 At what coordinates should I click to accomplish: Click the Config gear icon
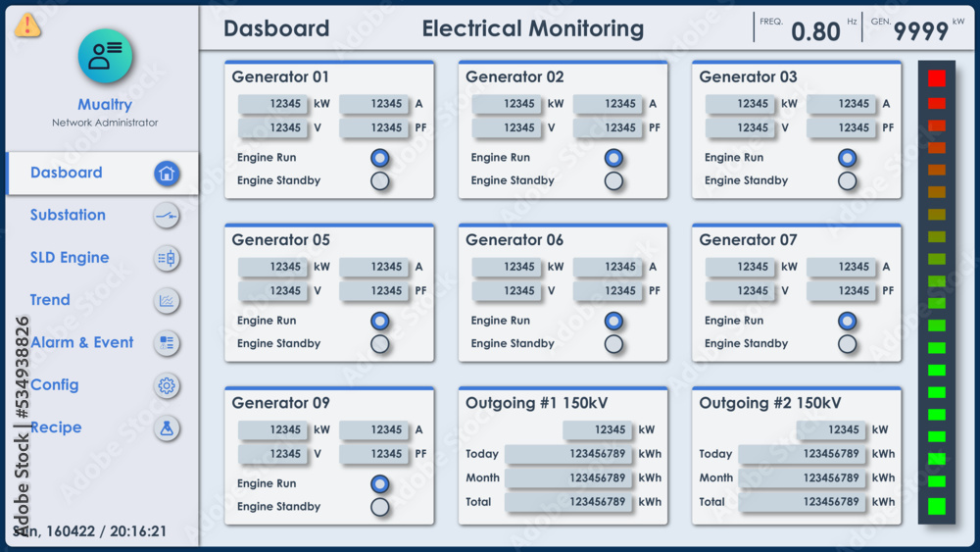(x=167, y=385)
